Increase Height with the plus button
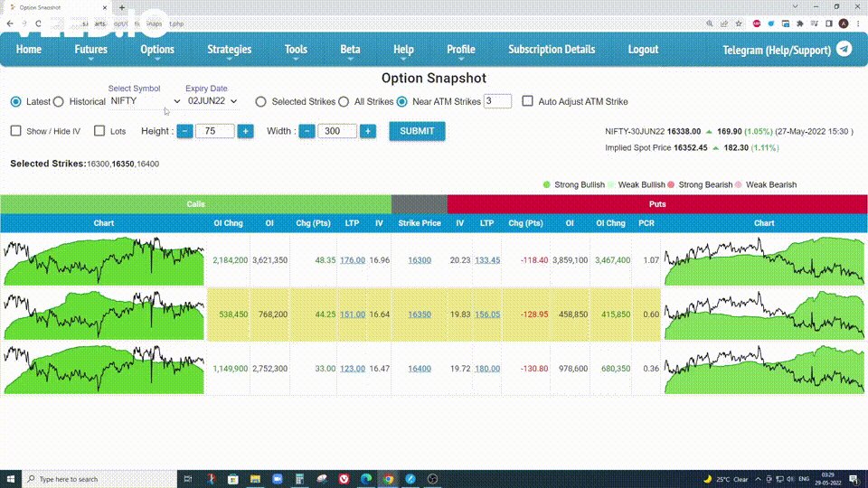Viewport: 868px width, 488px height. pos(245,131)
